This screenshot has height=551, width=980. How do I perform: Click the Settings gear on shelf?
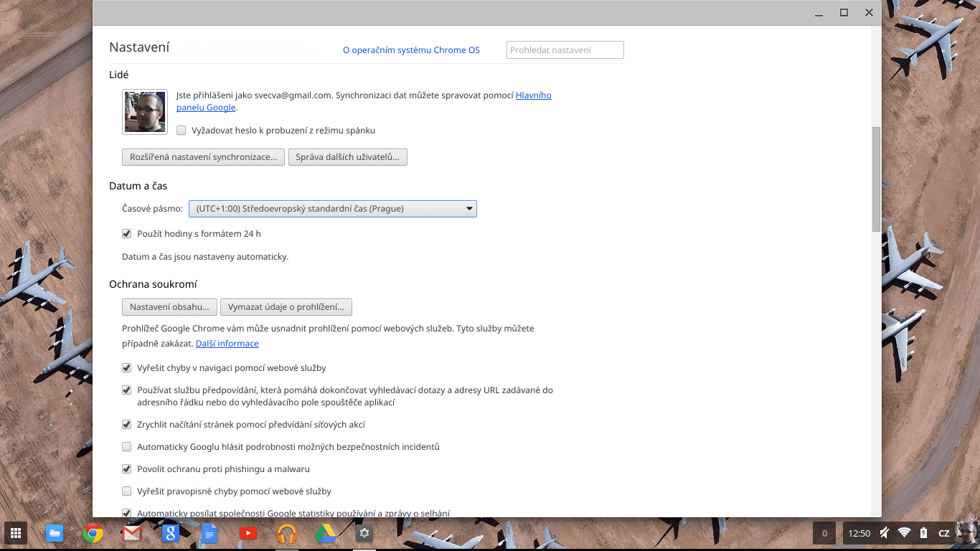coord(364,533)
